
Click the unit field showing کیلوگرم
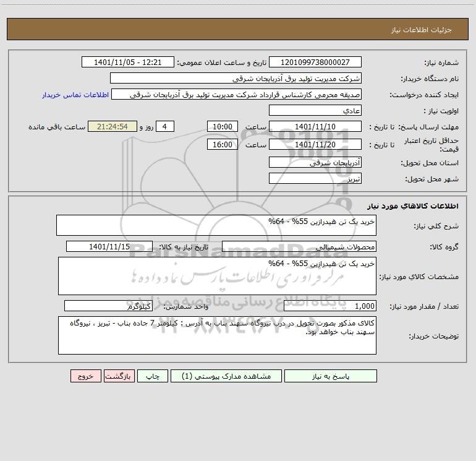[x=108, y=306]
